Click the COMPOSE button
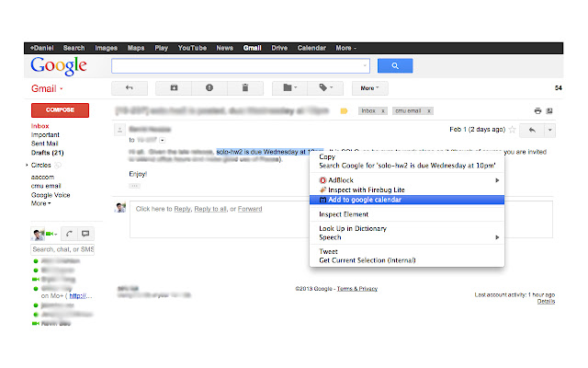The width and height of the screenshot is (588, 368). click(60, 110)
